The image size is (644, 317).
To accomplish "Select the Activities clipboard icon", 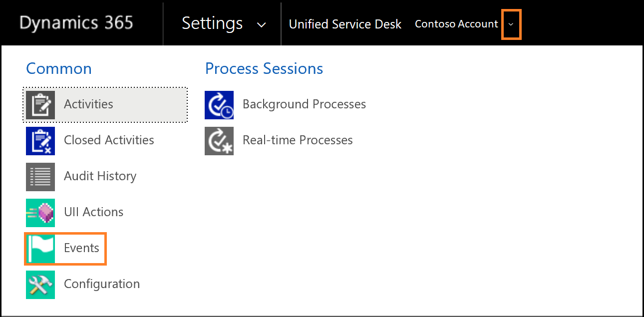I will coord(40,104).
